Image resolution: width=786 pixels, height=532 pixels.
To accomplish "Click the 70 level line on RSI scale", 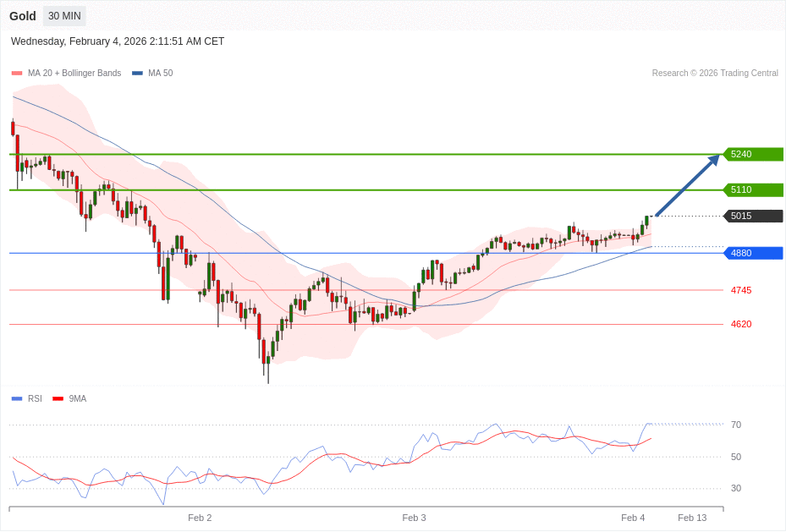I will coord(736,425).
